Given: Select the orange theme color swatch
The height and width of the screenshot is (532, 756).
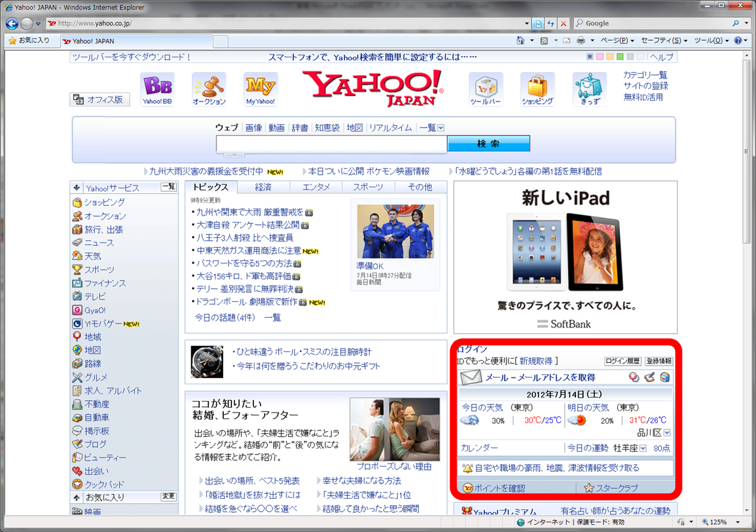Looking at the screenshot, I should [610, 57].
